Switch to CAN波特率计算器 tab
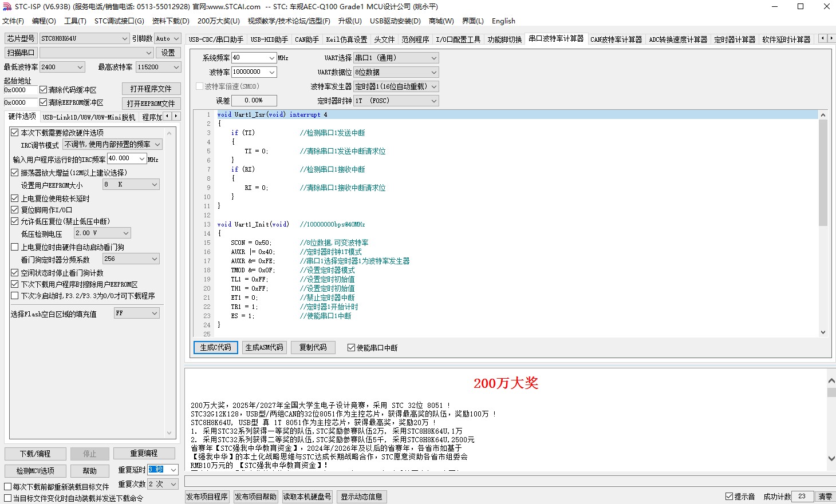This screenshot has width=836, height=504. (x=616, y=39)
